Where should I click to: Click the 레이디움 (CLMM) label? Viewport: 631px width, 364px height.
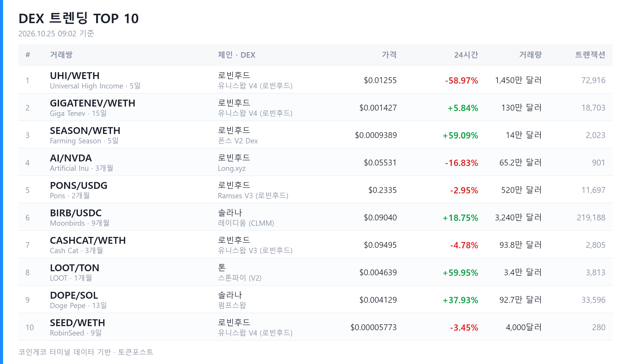pos(246,223)
